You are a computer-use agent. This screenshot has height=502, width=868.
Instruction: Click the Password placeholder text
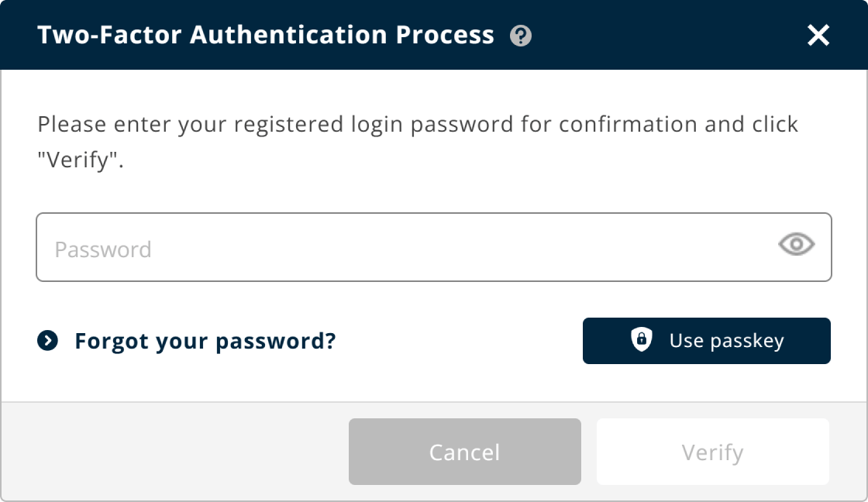click(102, 249)
